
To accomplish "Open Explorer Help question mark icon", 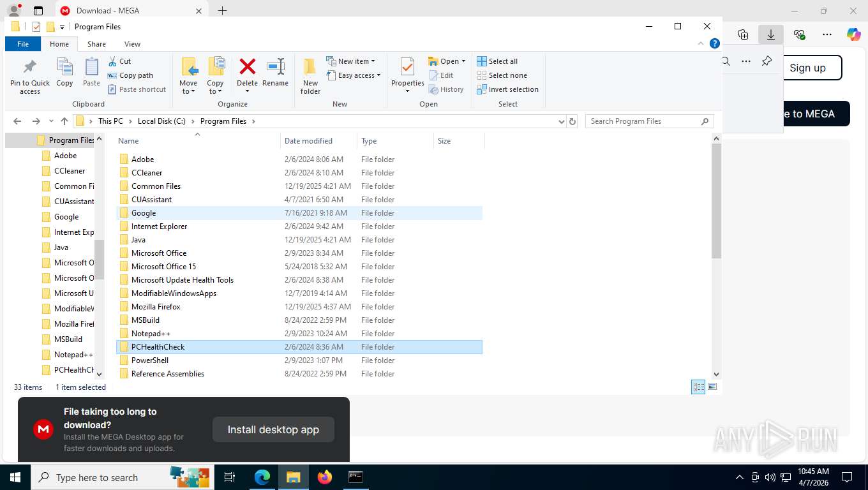I will pos(715,44).
